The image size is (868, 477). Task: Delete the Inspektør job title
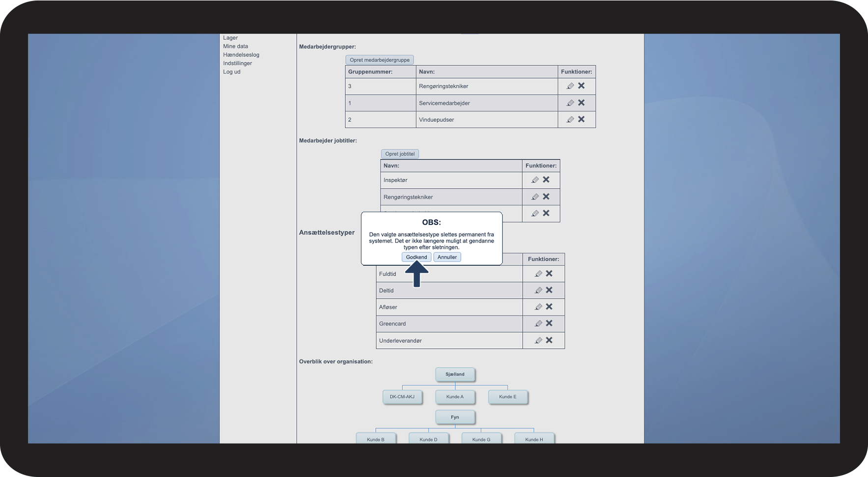click(x=546, y=179)
